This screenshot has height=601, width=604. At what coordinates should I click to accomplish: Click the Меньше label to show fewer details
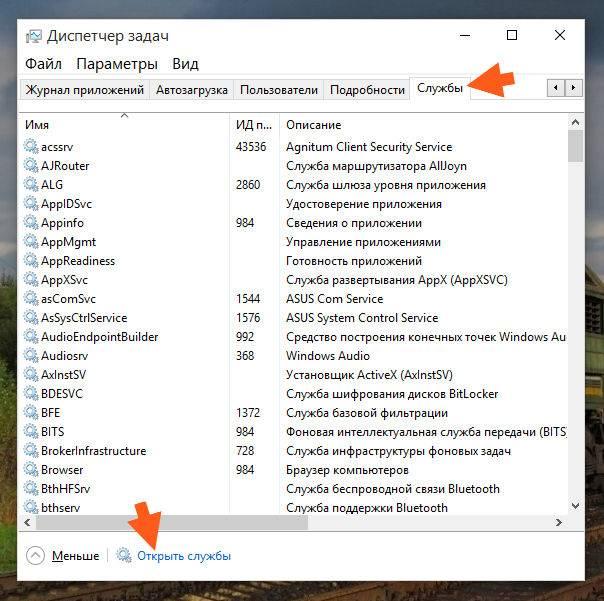click(76, 556)
